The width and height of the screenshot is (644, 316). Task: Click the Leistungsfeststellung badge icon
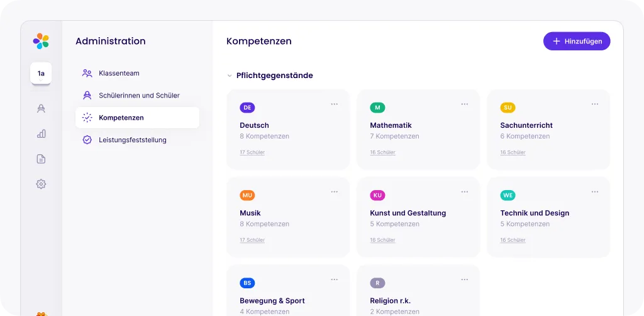click(x=87, y=140)
